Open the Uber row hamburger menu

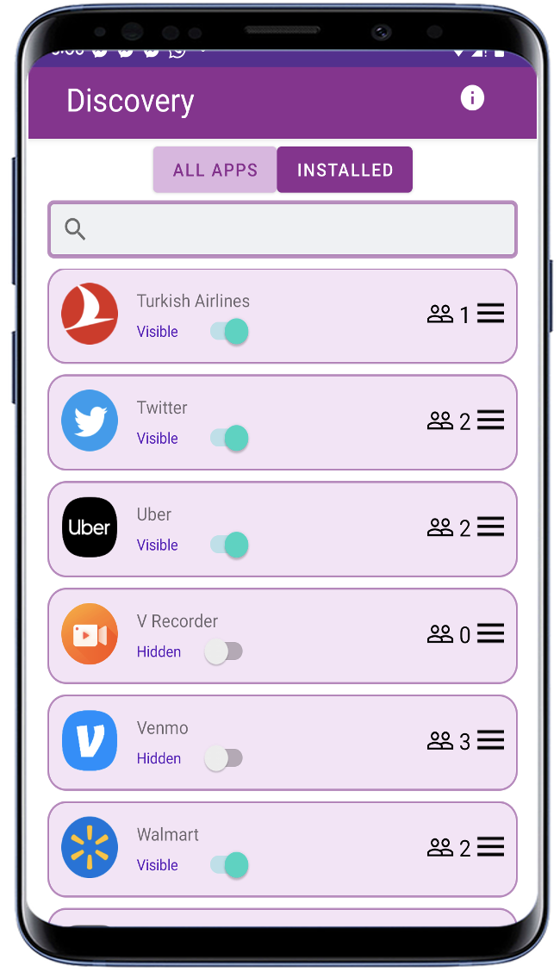coord(490,526)
